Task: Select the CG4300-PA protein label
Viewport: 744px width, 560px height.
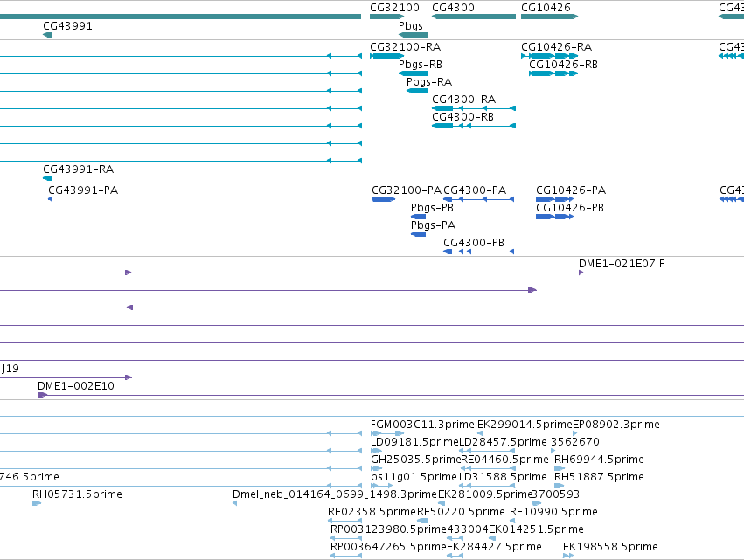Action: tap(475, 190)
